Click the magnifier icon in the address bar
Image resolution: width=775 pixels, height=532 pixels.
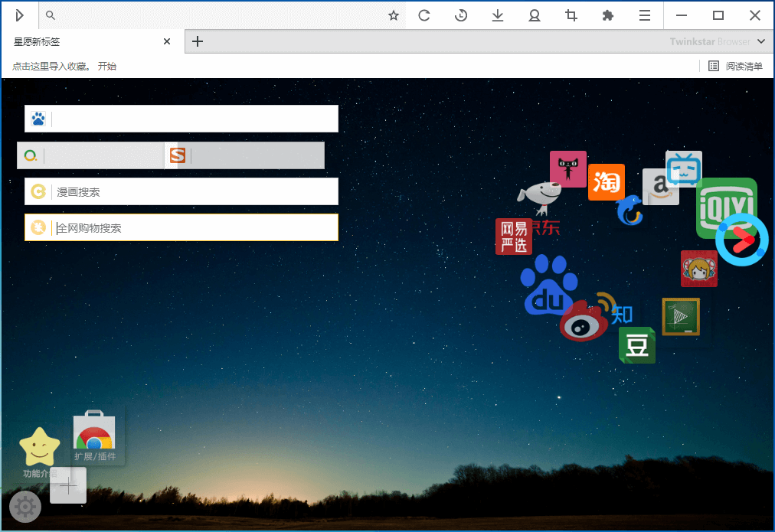tap(50, 15)
